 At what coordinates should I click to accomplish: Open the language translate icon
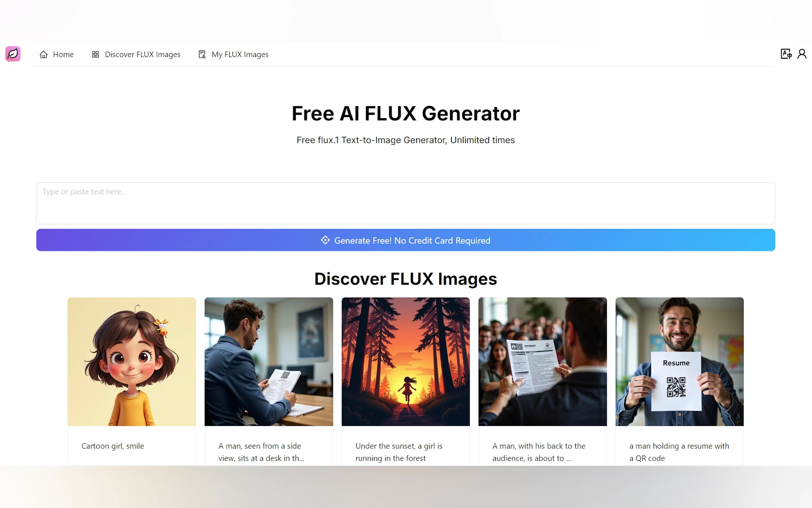pyautogui.click(x=786, y=54)
